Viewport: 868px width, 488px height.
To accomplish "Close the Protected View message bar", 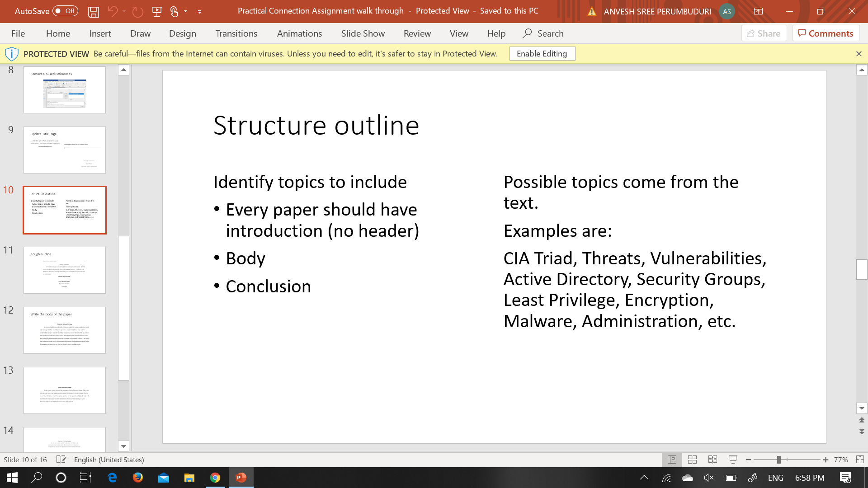I will click(x=859, y=54).
